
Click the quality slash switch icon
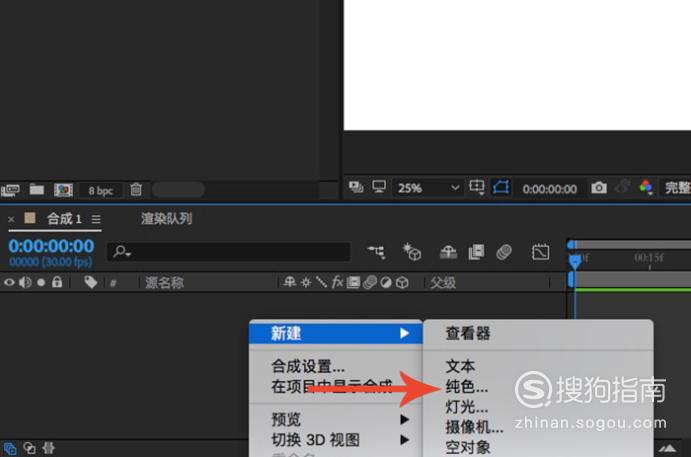click(x=321, y=282)
